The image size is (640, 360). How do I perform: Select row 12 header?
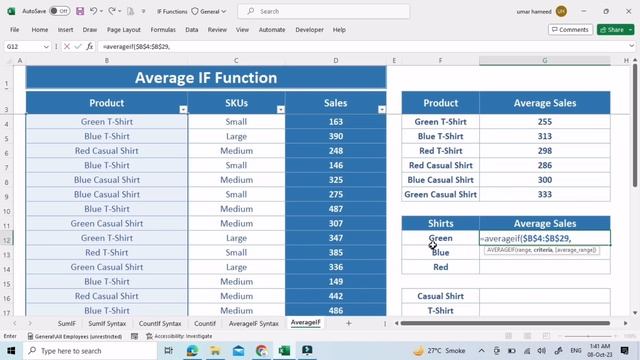[7, 240]
